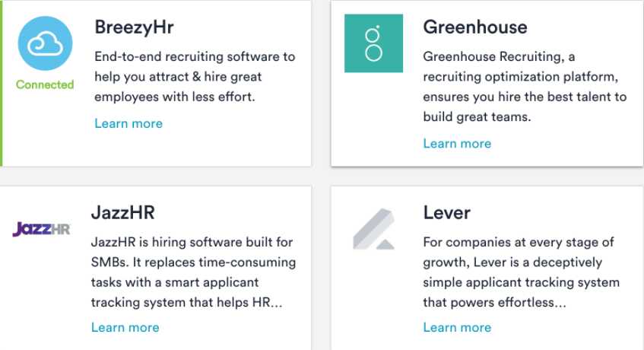Click the BreezyHr end-to-end recruiting description

point(195,76)
